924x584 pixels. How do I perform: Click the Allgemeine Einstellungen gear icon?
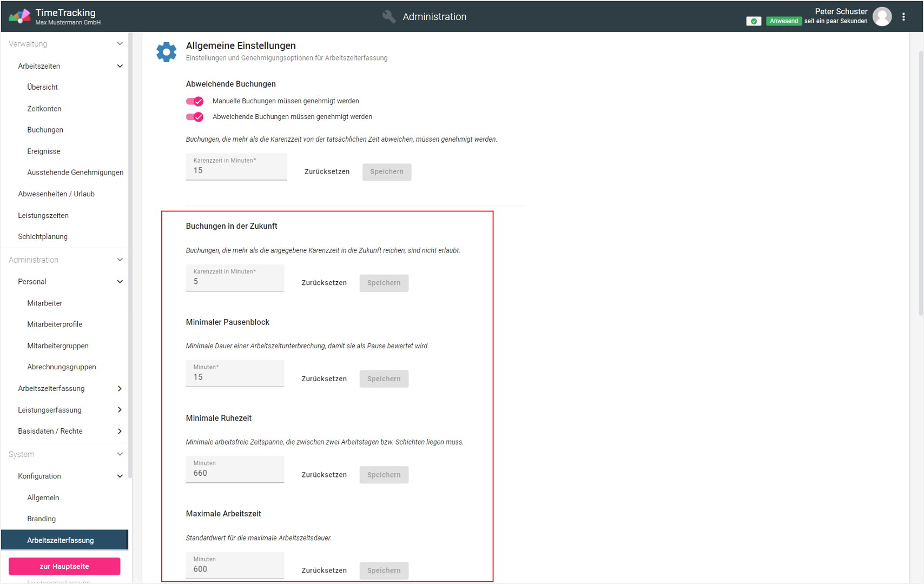pyautogui.click(x=166, y=52)
